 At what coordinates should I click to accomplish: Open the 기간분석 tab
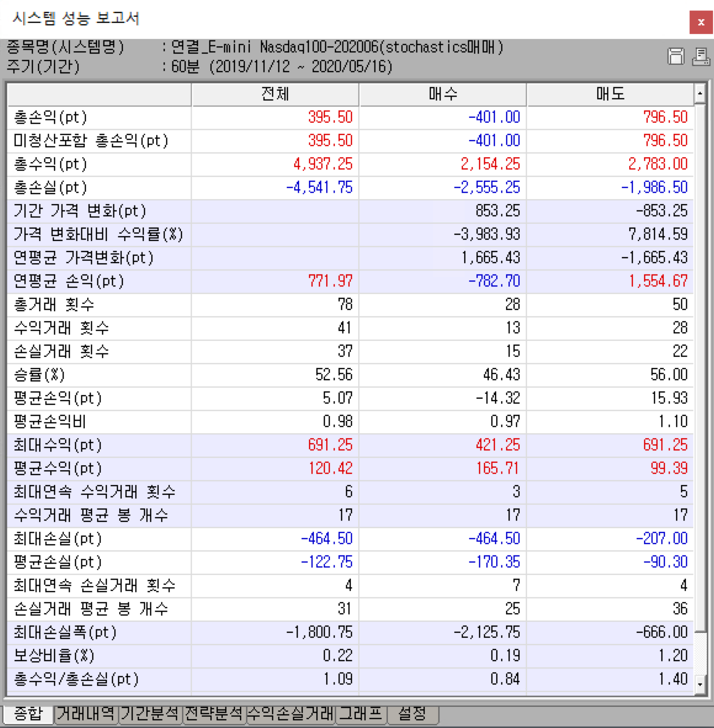click(x=150, y=714)
